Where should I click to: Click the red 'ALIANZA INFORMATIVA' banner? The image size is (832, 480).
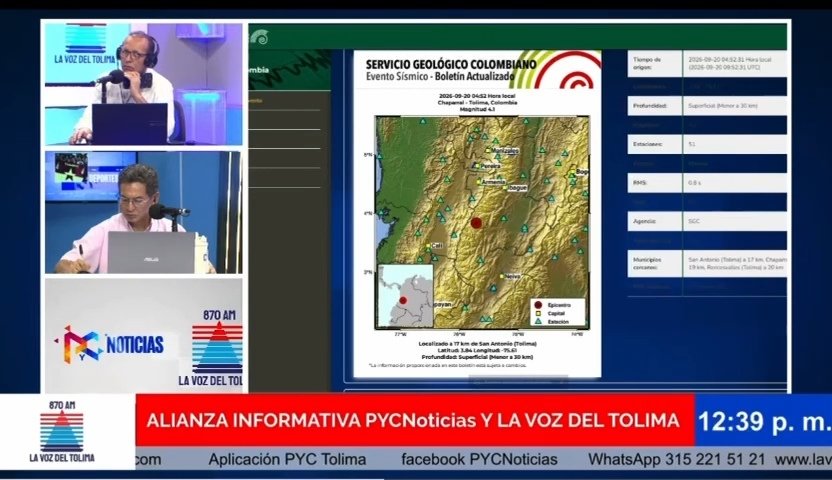(415, 420)
